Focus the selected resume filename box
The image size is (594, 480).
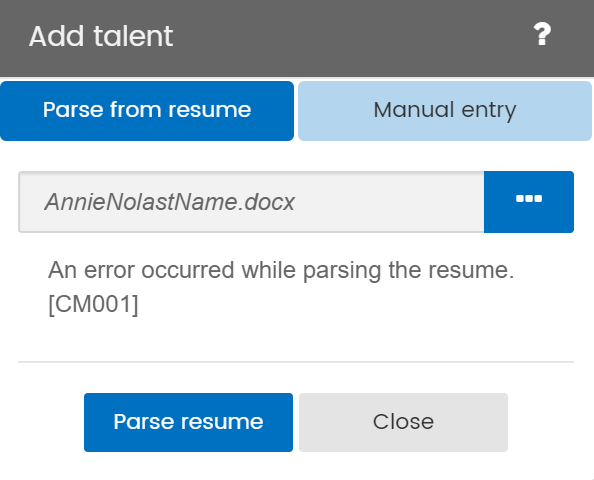(251, 202)
